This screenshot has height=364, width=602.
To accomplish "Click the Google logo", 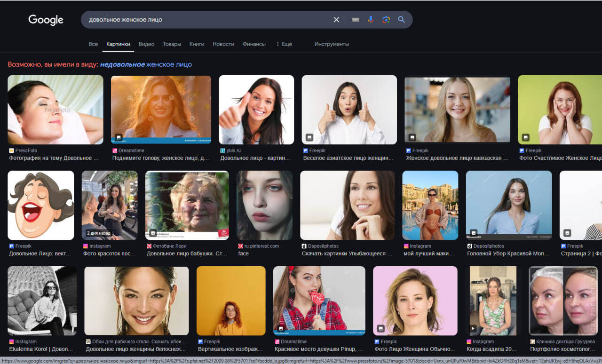I will click(x=46, y=20).
